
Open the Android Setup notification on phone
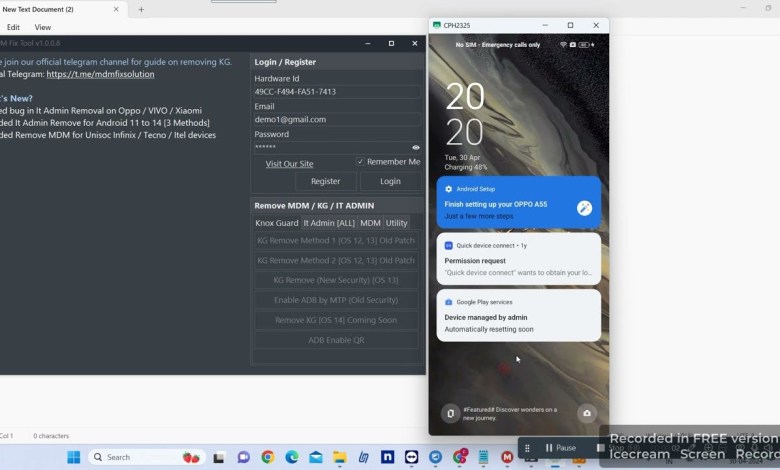coord(518,202)
